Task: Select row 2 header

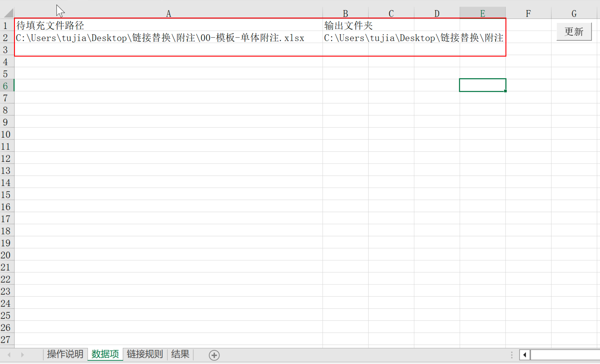Action: tap(7, 38)
